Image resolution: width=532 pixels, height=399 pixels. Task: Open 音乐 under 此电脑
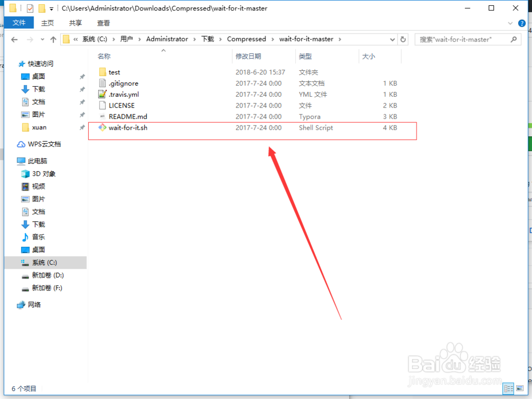38,237
